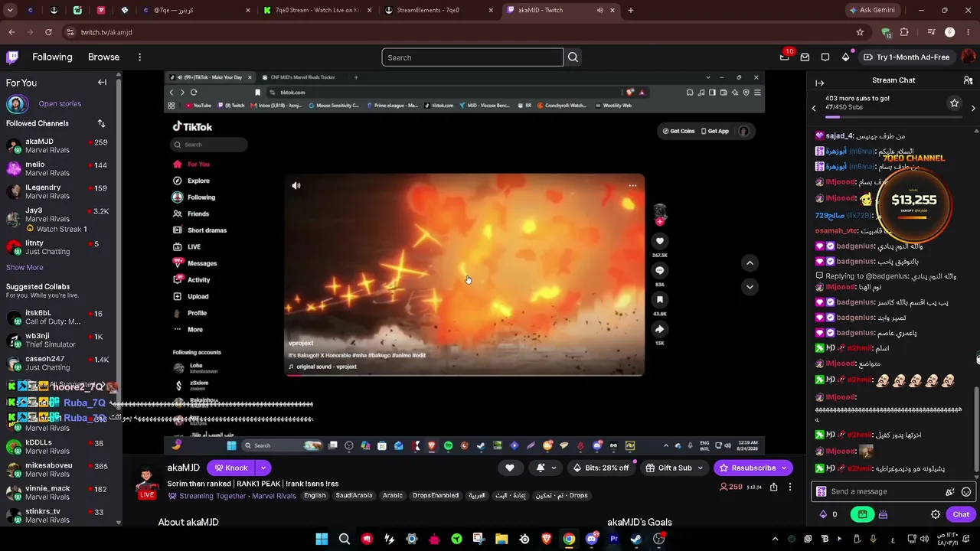The height and width of the screenshot is (551, 980).
Task: Open the Chrome tab search dropdown
Action: pyautogui.click(x=11, y=10)
